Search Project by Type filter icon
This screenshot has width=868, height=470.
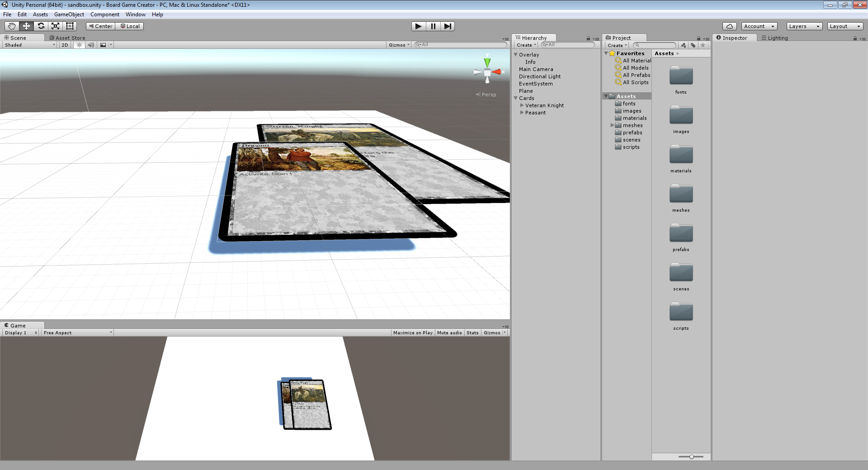pos(683,45)
